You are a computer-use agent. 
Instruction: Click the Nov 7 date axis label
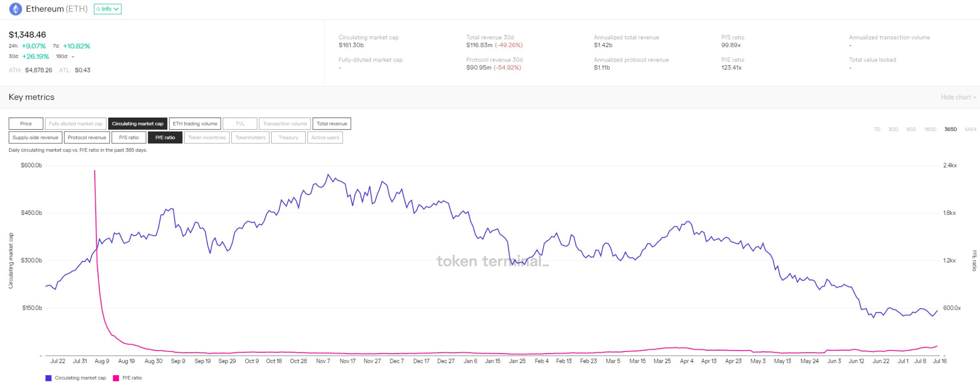pos(323,361)
